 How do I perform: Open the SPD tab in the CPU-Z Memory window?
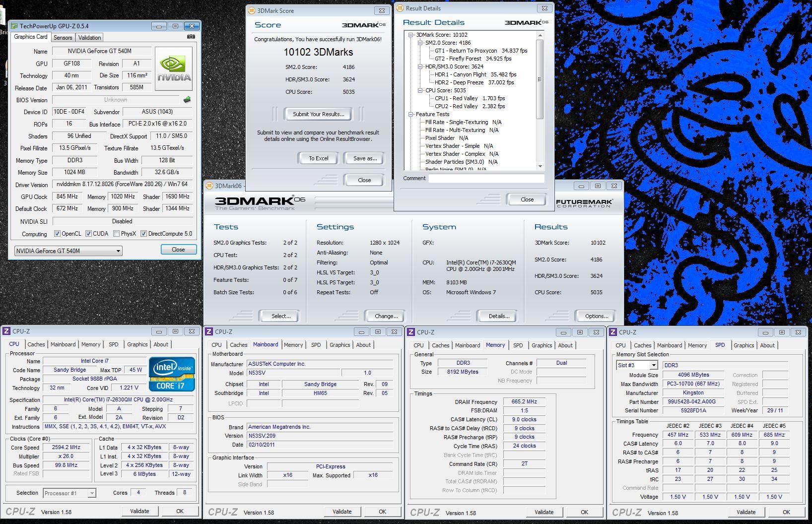pyautogui.click(x=518, y=345)
